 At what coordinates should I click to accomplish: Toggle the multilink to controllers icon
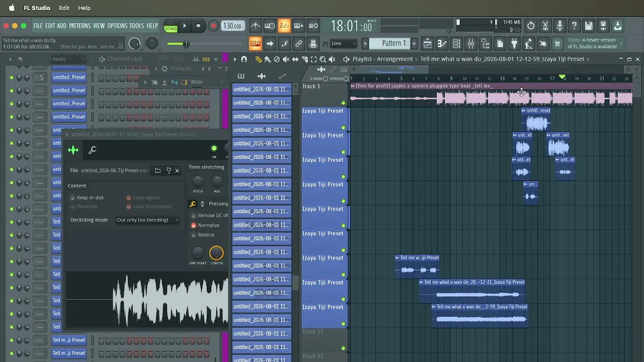313,44
